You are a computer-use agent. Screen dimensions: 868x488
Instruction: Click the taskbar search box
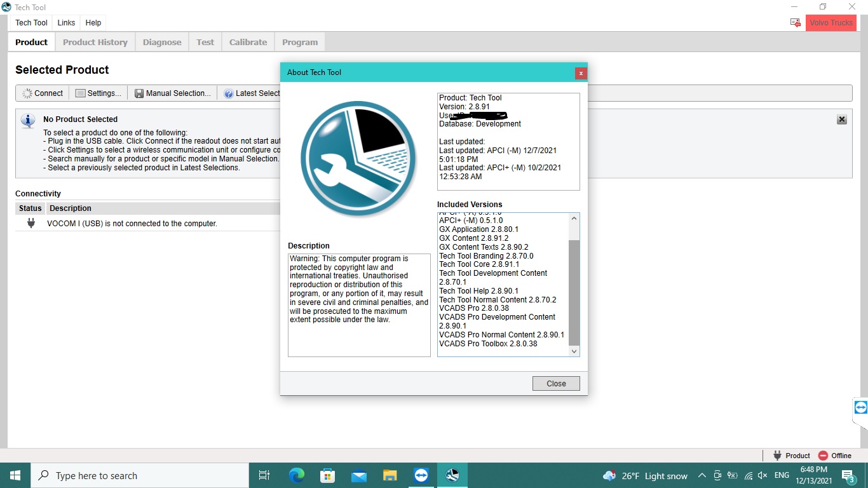click(x=140, y=475)
